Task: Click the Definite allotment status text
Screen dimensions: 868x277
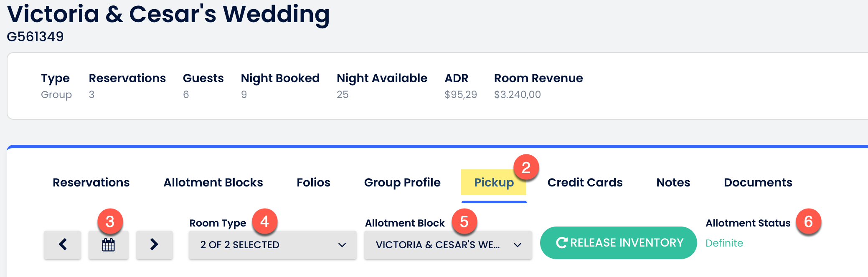Action: (724, 243)
